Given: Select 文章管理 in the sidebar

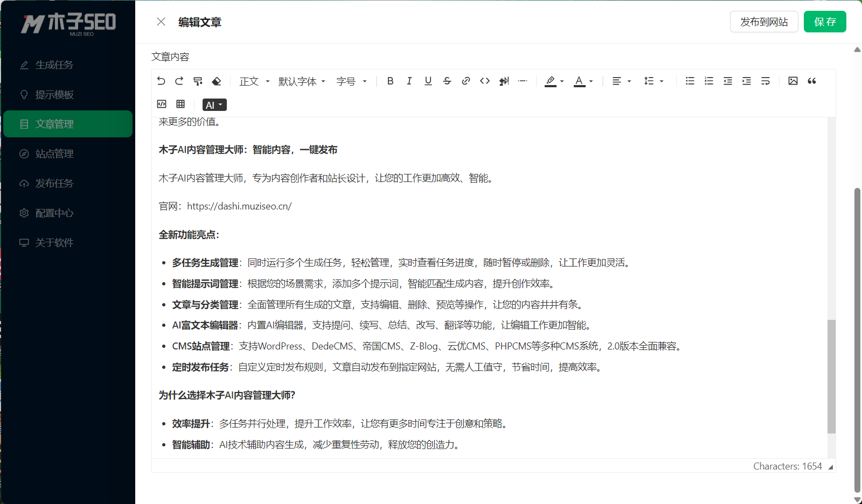Looking at the screenshot, I should [68, 124].
